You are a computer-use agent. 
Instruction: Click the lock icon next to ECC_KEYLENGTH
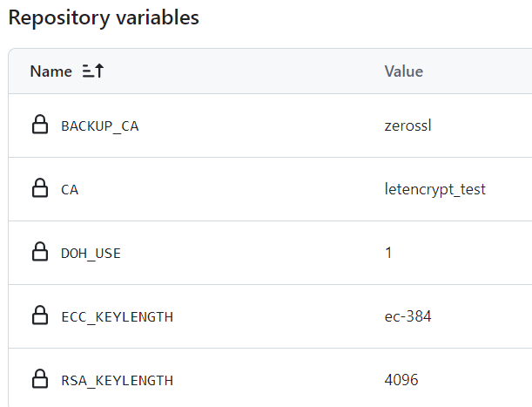[x=40, y=315]
